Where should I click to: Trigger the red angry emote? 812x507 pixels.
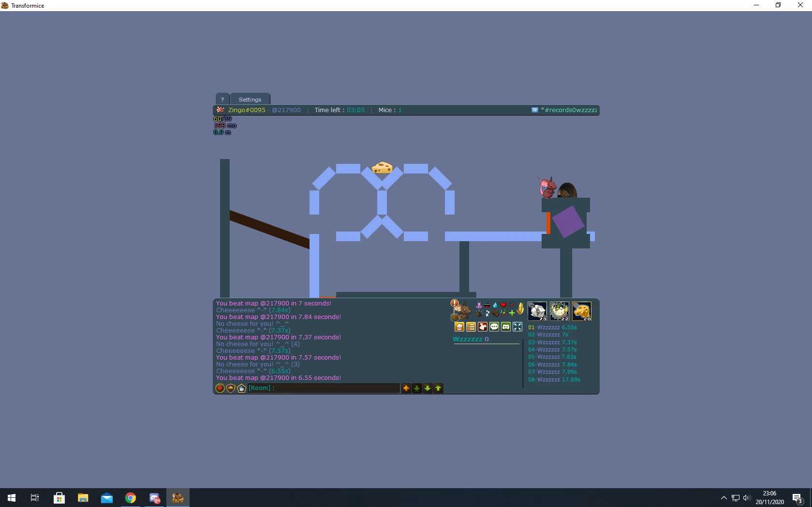click(x=512, y=305)
